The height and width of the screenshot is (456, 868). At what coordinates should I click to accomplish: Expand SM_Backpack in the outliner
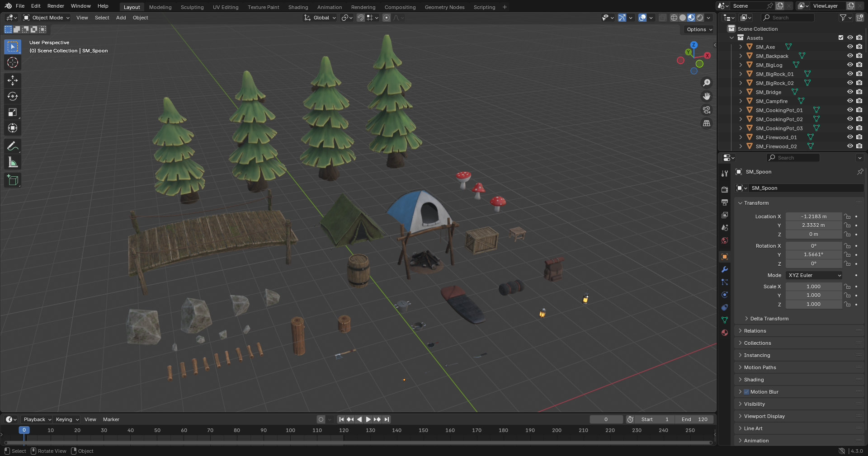coord(741,56)
